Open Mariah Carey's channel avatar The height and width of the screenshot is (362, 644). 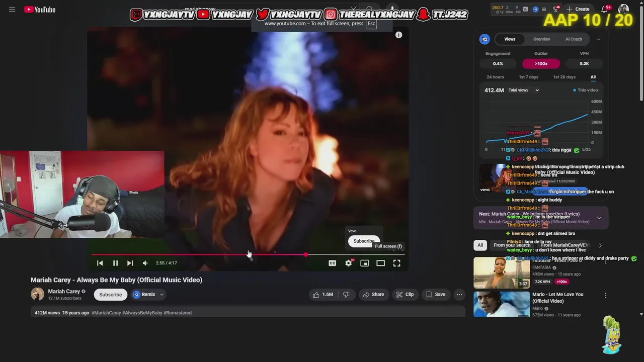pos(37,294)
